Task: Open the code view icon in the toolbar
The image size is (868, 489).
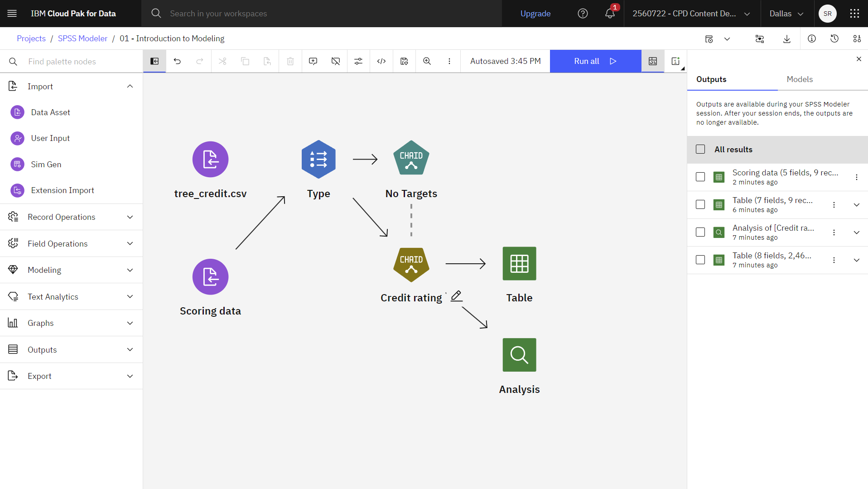Action: [x=381, y=61]
